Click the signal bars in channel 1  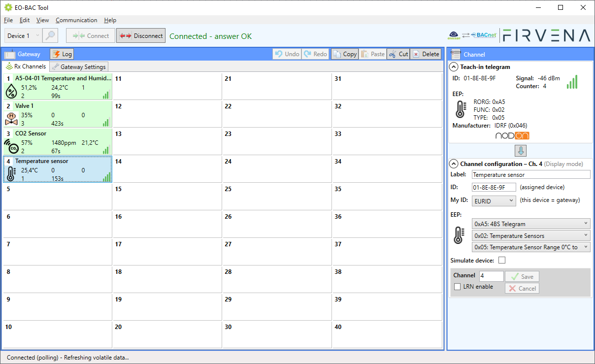[106, 95]
